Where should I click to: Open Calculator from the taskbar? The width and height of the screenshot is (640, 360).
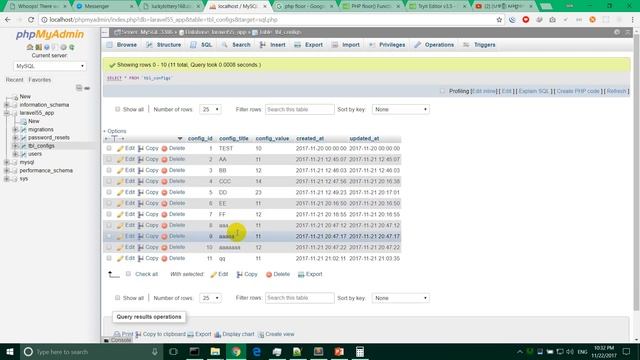click(360, 351)
